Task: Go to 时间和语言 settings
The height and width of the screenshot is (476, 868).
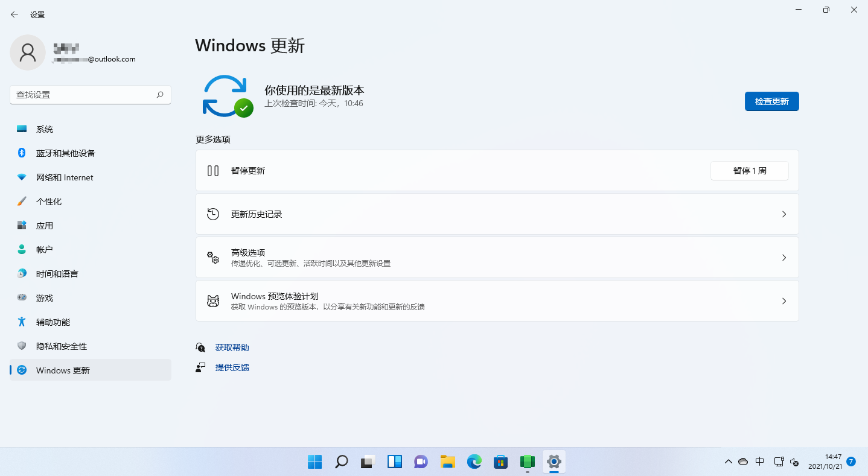Action: tap(91, 274)
